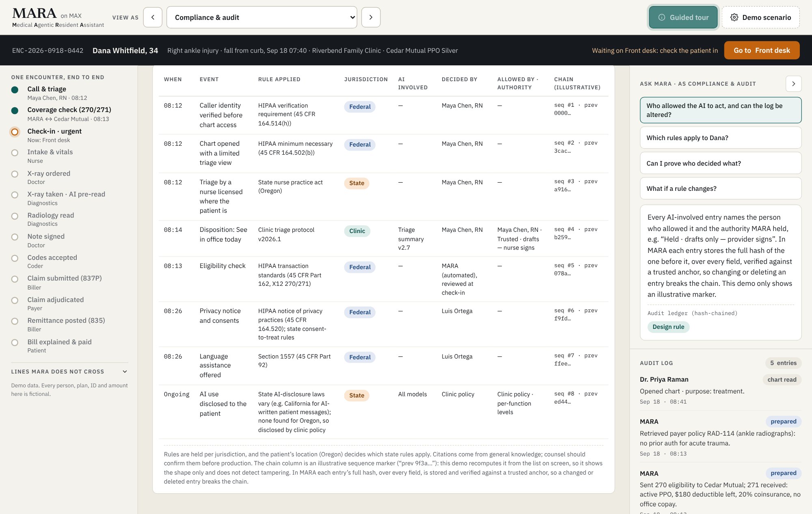Click the MARA on MAX logo

[58, 17]
